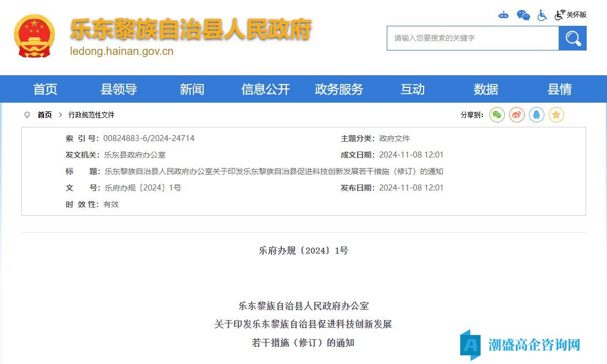Share to QQ via penguin icon
The image size is (607, 364).
537,115
